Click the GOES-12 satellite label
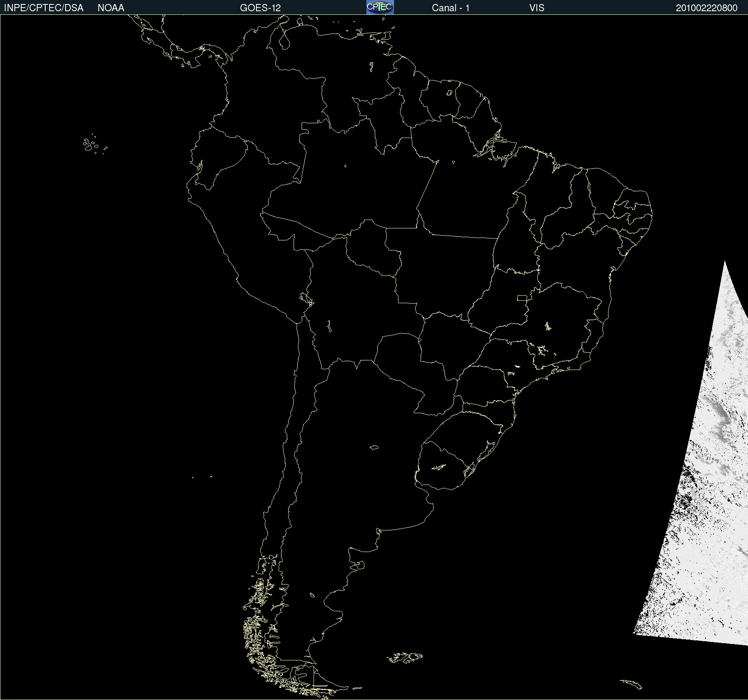 point(260,8)
